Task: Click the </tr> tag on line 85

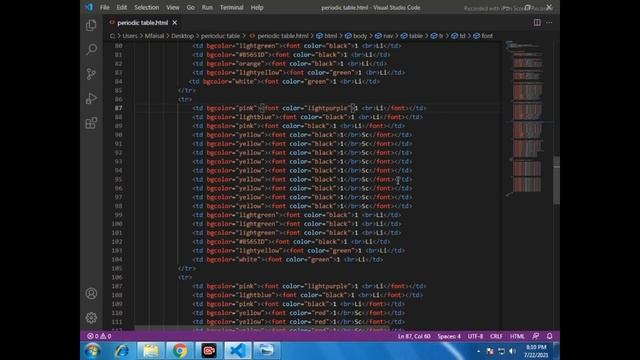Action: tap(187, 91)
